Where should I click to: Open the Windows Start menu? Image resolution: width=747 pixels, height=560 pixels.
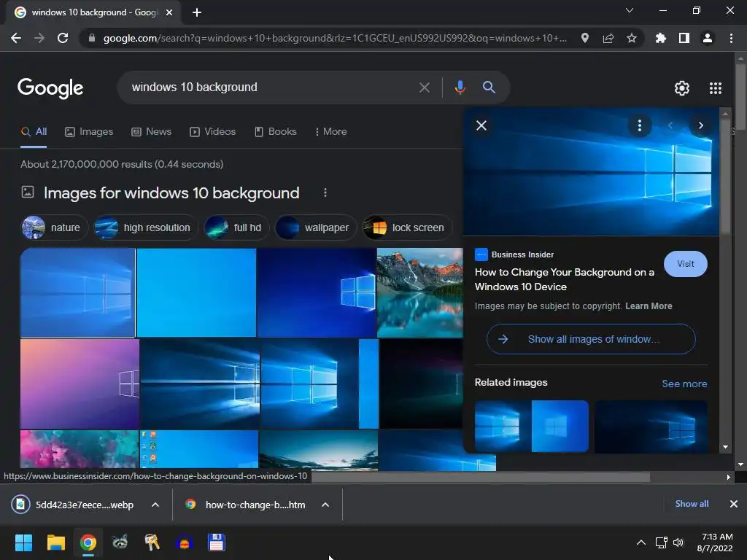pos(23,542)
